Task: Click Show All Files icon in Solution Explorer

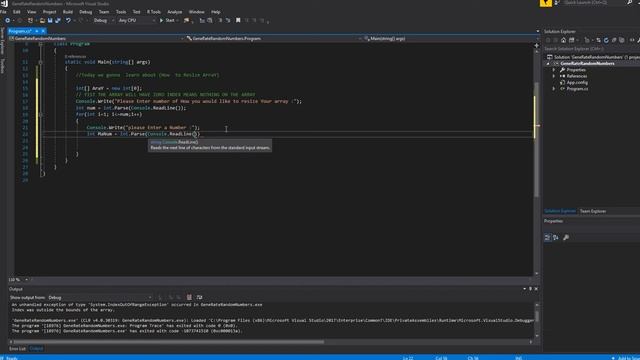Action: click(622, 40)
